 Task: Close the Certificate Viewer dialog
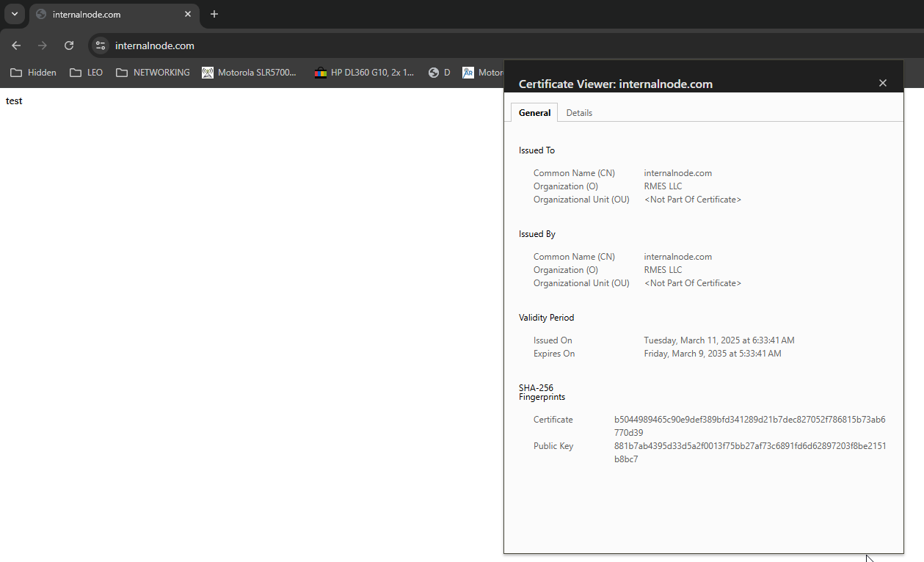click(883, 83)
